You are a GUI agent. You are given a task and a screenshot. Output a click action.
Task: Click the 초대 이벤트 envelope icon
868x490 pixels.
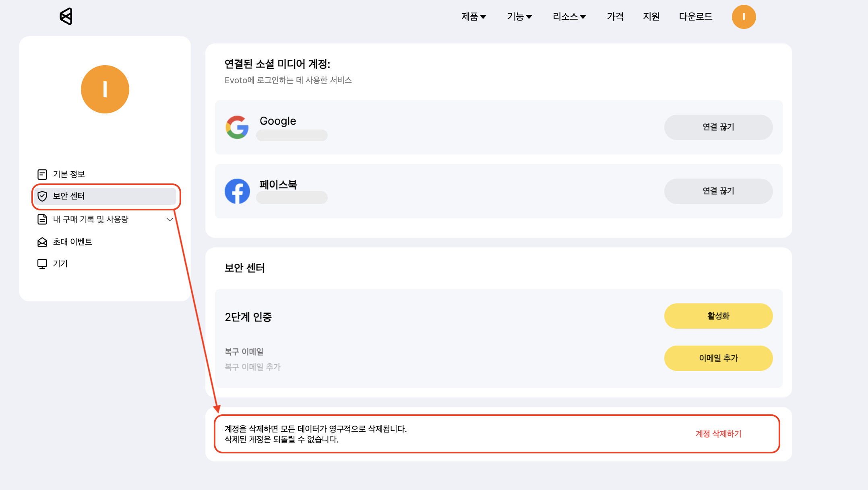42,242
